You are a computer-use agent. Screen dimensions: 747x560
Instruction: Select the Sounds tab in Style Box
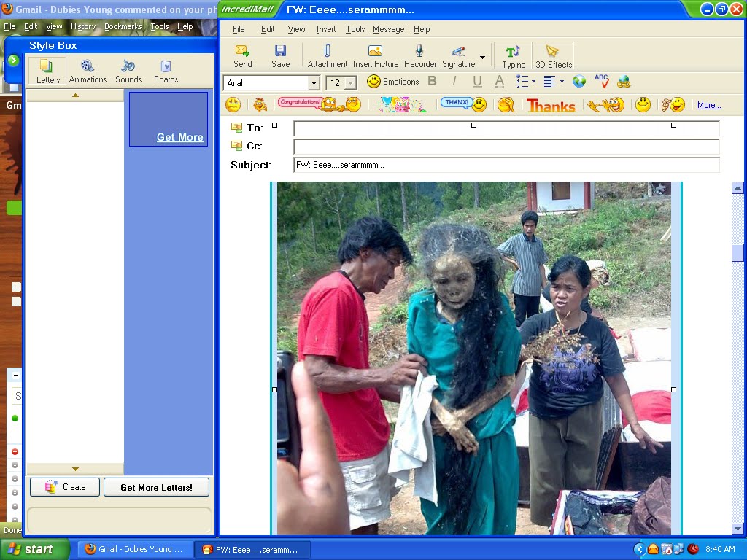tap(128, 71)
